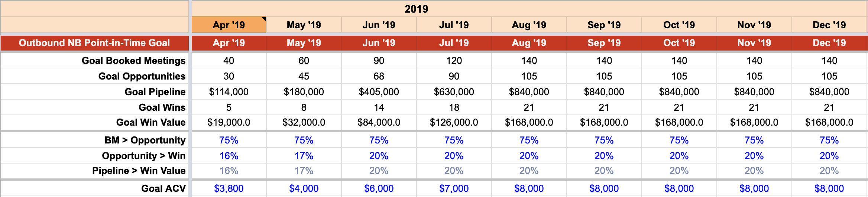Click the Outbound NB Point-in-Time Goal header
Image resolution: width=868 pixels, height=197 pixels.
click(x=94, y=43)
